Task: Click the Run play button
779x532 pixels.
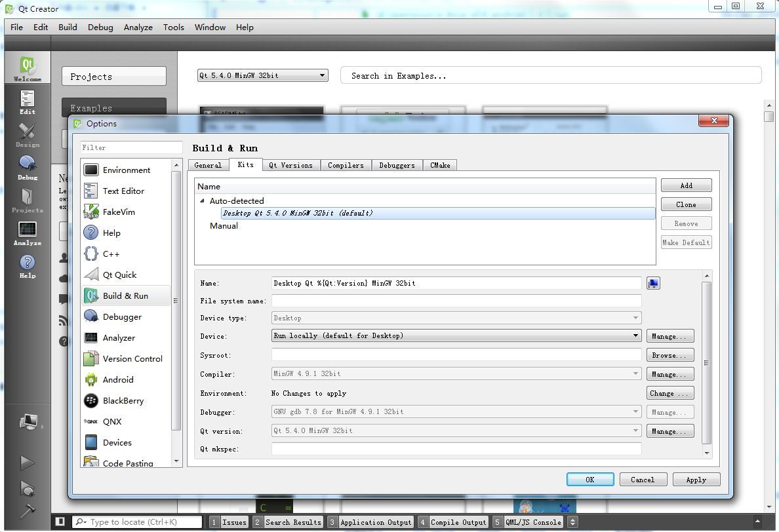Action: 28,463
